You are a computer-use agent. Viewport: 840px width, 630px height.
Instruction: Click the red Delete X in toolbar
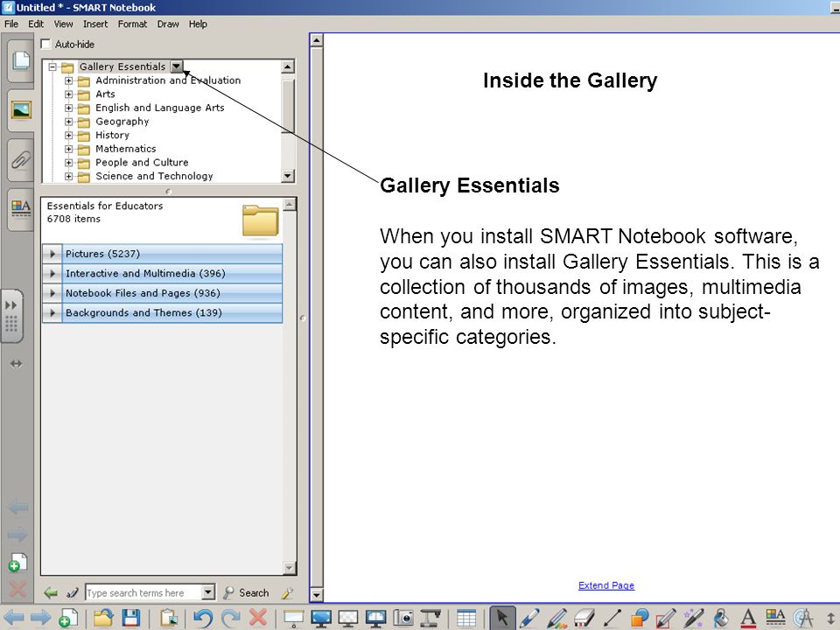click(x=258, y=618)
